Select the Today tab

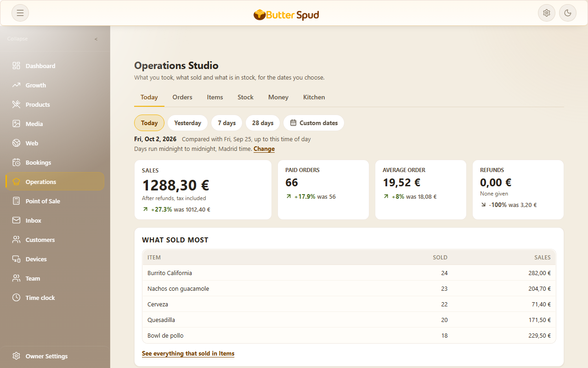coord(149,97)
